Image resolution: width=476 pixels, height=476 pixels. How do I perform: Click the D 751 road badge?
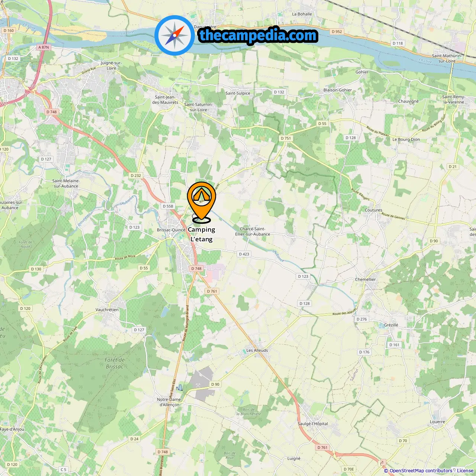tap(286, 138)
